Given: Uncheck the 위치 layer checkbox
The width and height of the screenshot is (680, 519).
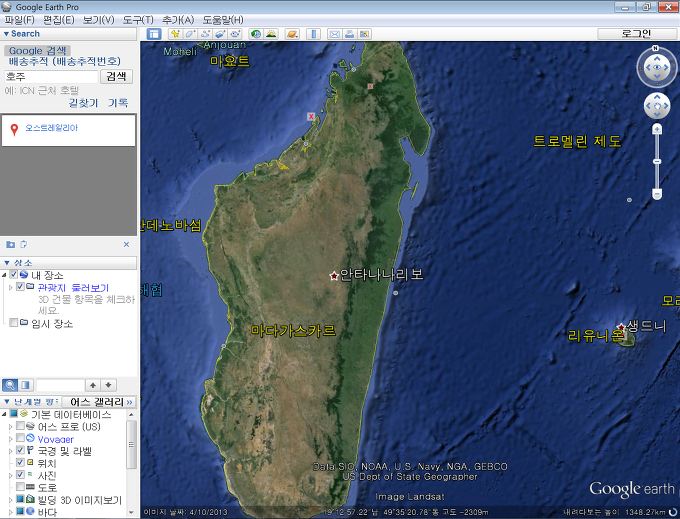Looking at the screenshot, I should (20, 462).
